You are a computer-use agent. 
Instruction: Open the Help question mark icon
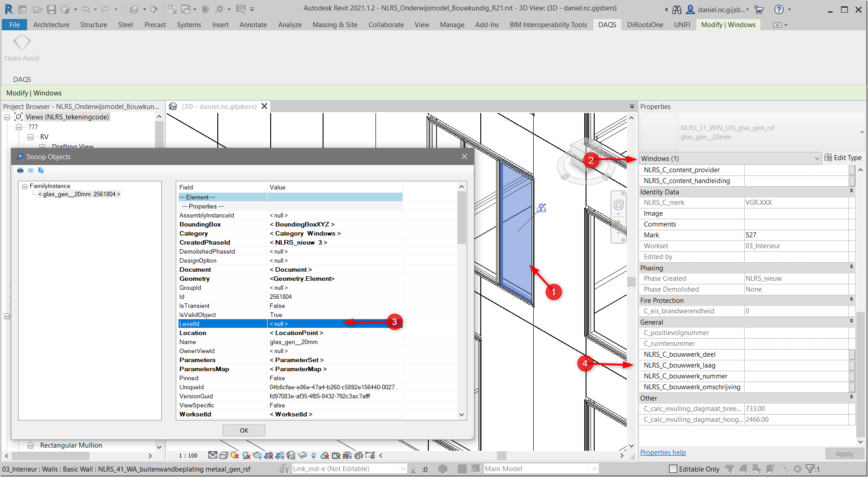(779, 9)
